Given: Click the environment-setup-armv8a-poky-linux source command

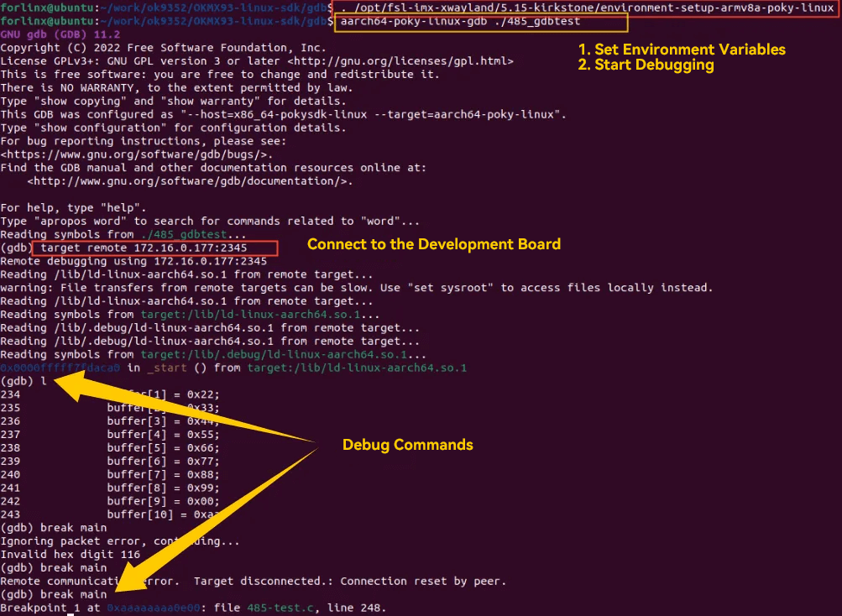Looking at the screenshot, I should tap(588, 8).
